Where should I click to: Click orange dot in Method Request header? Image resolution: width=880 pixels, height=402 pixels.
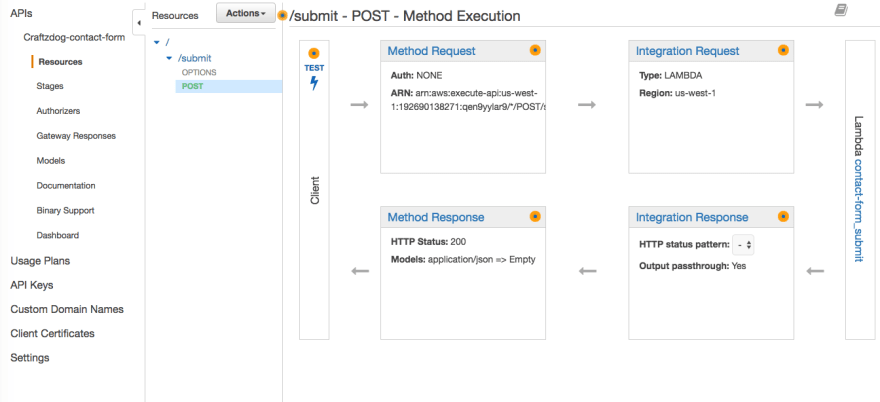tap(535, 50)
